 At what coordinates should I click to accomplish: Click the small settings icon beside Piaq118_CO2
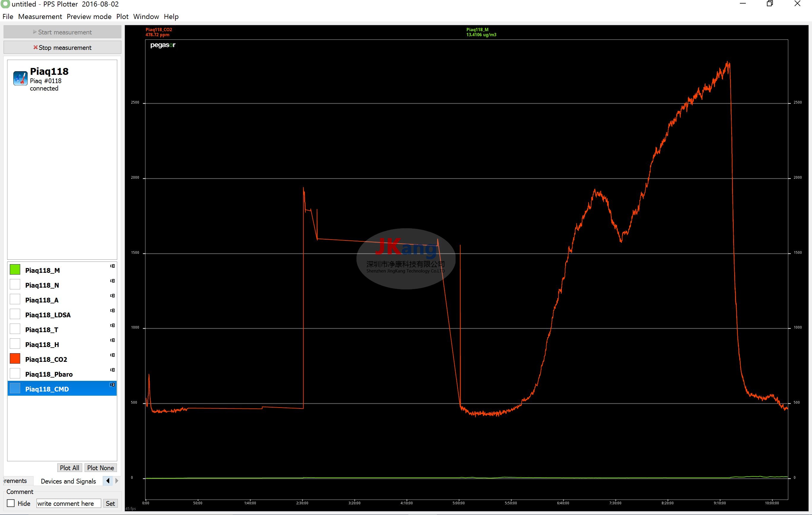pos(112,355)
